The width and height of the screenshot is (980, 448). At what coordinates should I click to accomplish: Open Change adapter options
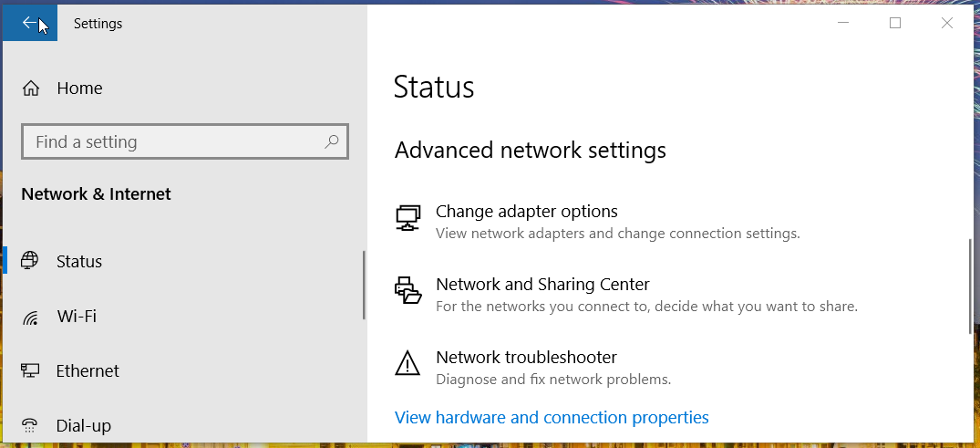pos(527,212)
